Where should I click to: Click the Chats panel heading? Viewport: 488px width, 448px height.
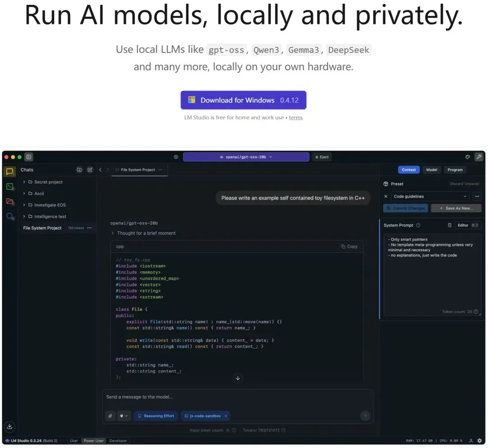pyautogui.click(x=27, y=170)
